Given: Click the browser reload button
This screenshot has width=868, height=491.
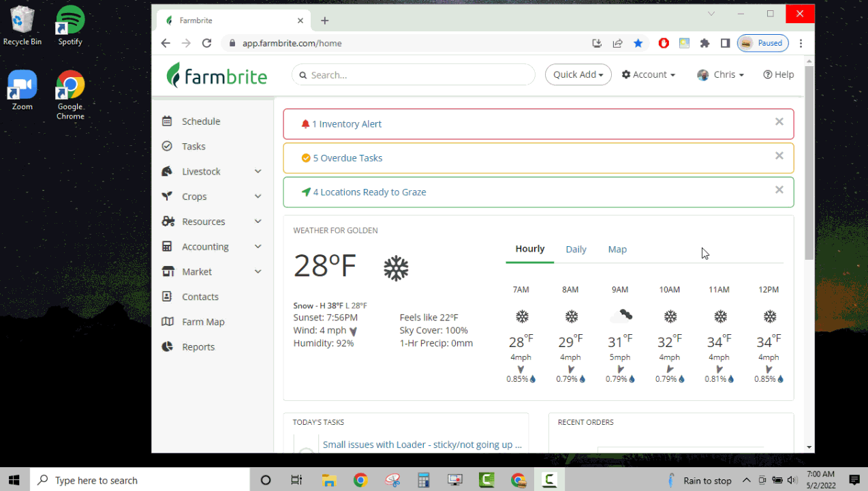Looking at the screenshot, I should point(206,43).
